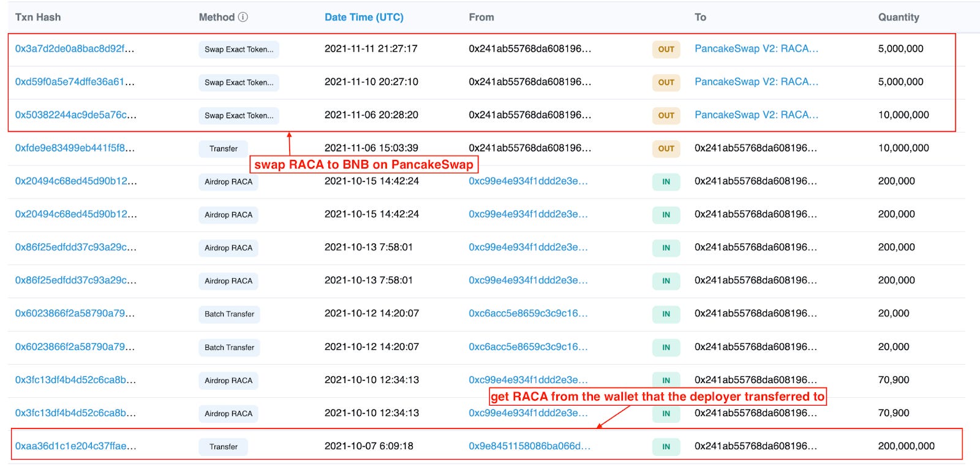The height and width of the screenshot is (467, 980).
Task: Click the From column header
Action: pyautogui.click(x=481, y=17)
